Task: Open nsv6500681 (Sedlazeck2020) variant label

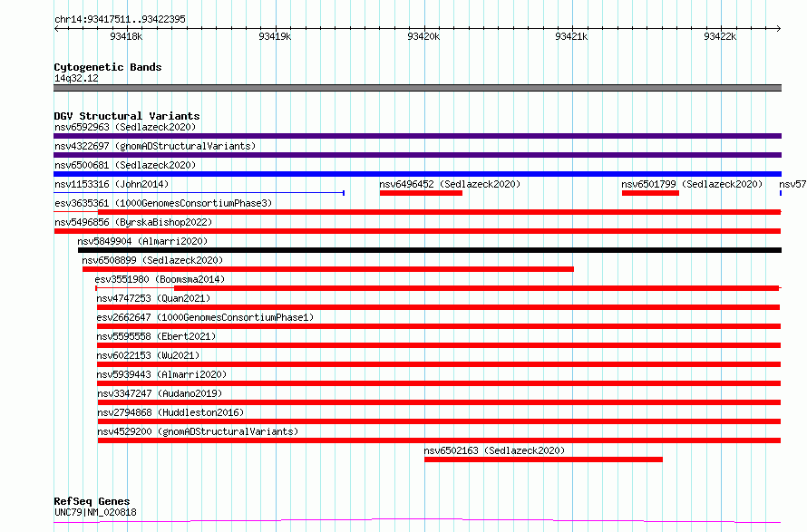Action: (x=125, y=165)
